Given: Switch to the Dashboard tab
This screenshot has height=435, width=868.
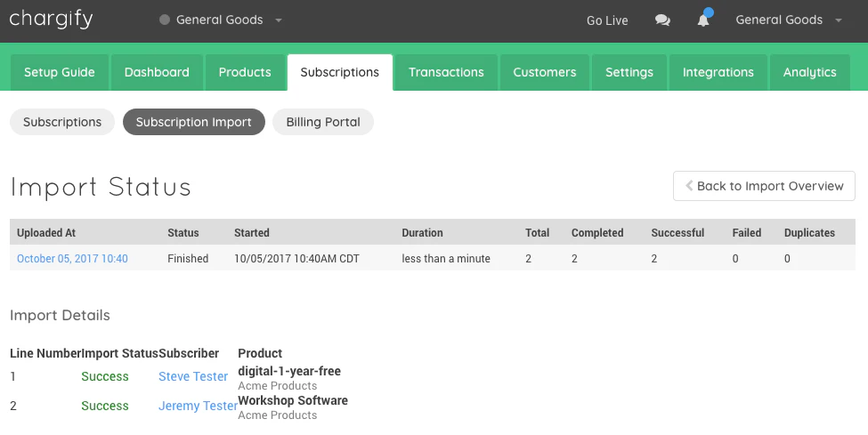Looking at the screenshot, I should [x=157, y=72].
